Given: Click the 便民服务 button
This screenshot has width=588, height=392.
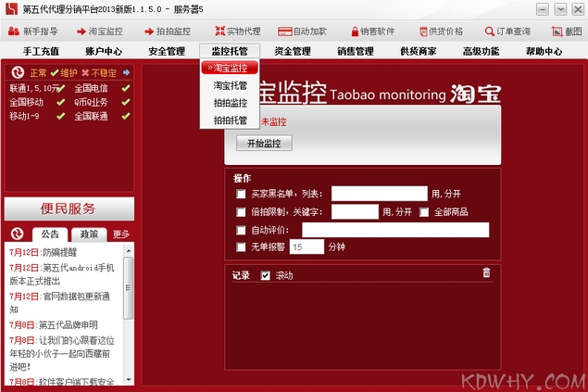Looking at the screenshot, I should pos(69,209).
